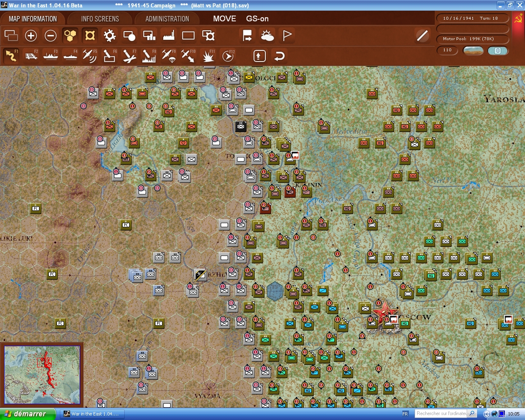Focus the Rechercher sur l'ordinateur search box
Image resolution: width=525 pixels, height=420 pixels.
point(441,414)
